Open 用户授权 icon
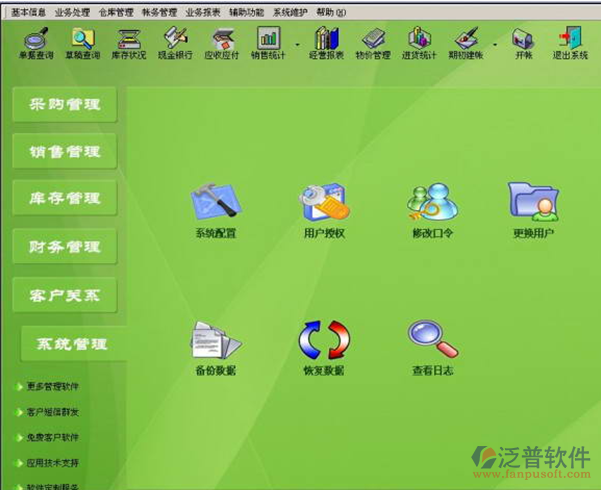The width and height of the screenshot is (601, 490). pyautogui.click(x=324, y=202)
